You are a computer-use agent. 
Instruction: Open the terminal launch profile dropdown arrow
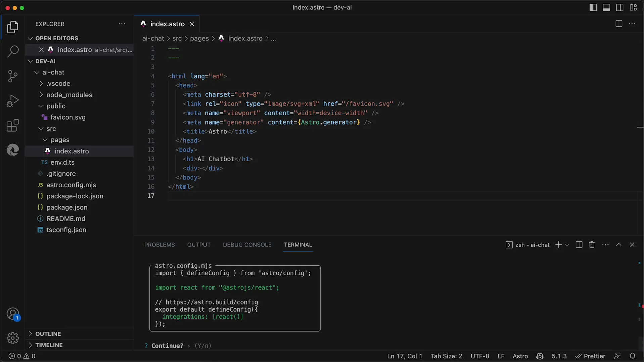[x=567, y=245]
